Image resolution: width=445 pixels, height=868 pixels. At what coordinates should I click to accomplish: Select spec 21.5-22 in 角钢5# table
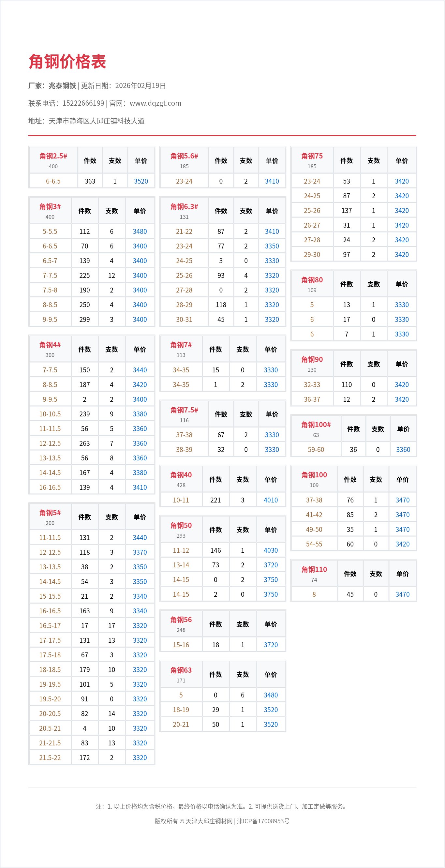click(x=50, y=758)
